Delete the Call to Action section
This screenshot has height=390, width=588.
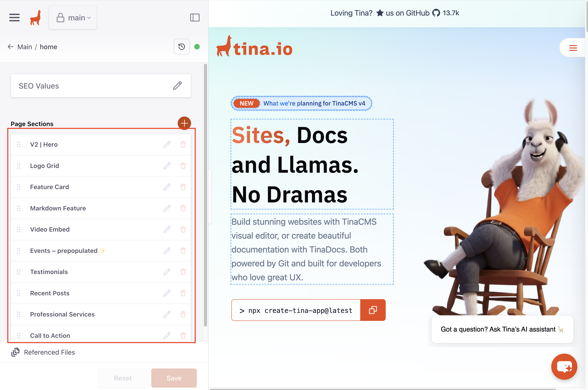(183, 336)
